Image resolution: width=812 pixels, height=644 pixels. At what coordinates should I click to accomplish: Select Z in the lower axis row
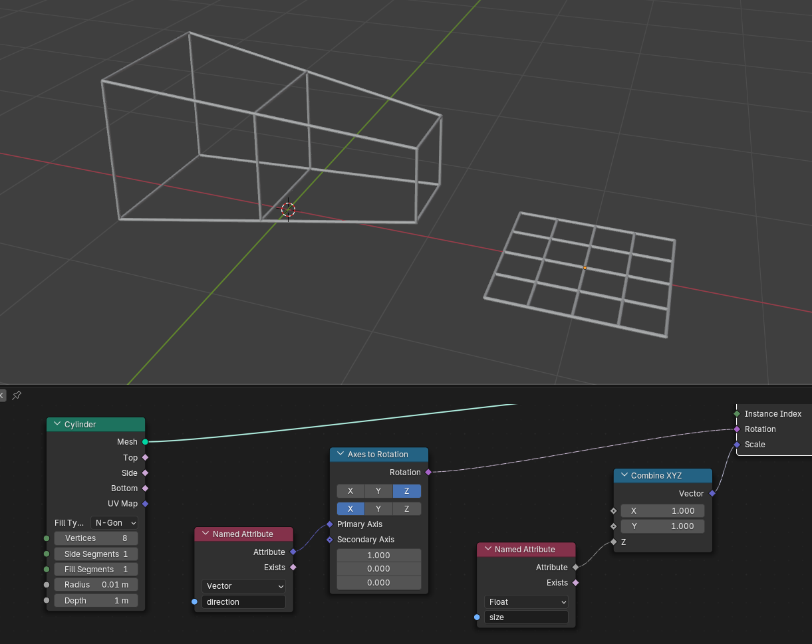pyautogui.click(x=406, y=509)
